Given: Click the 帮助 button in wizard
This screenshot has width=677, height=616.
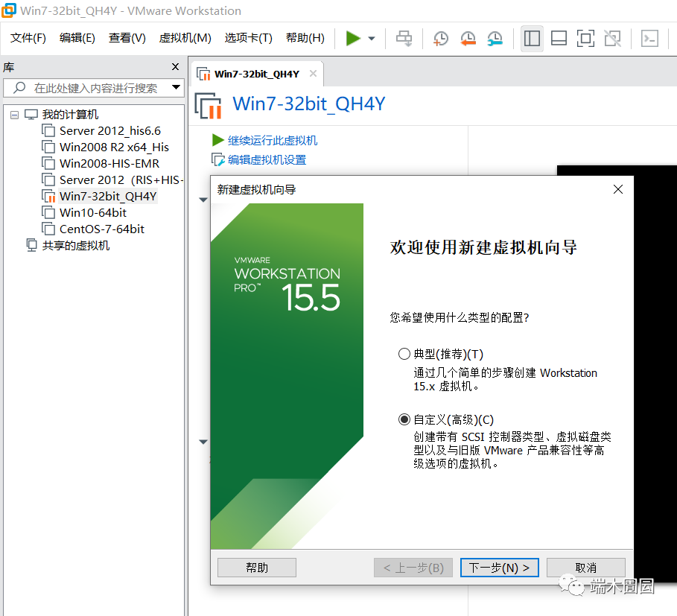Looking at the screenshot, I should pos(257,568).
